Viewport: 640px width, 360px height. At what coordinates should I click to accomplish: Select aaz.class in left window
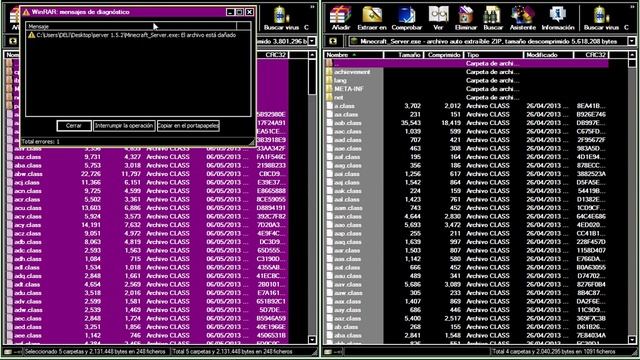27,157
